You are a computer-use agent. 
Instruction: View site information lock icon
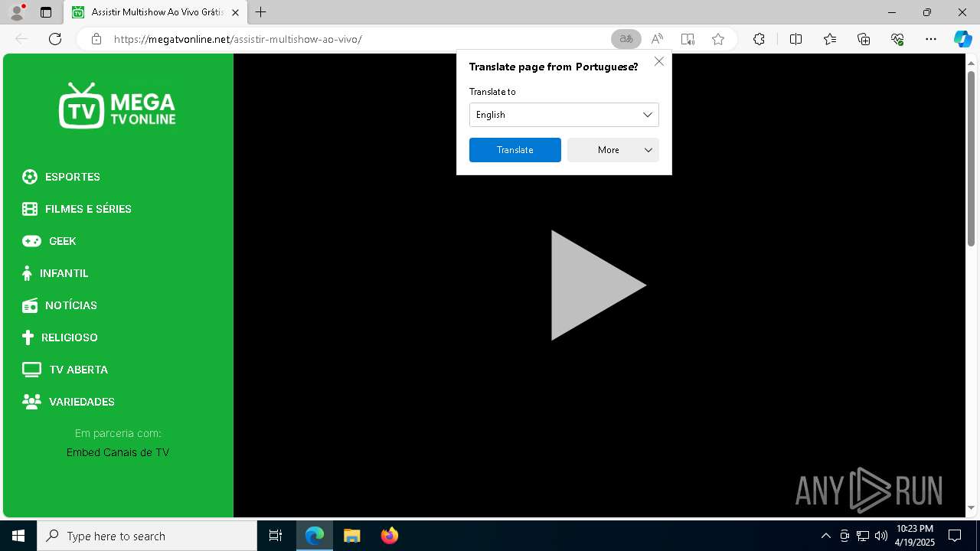[x=96, y=39]
